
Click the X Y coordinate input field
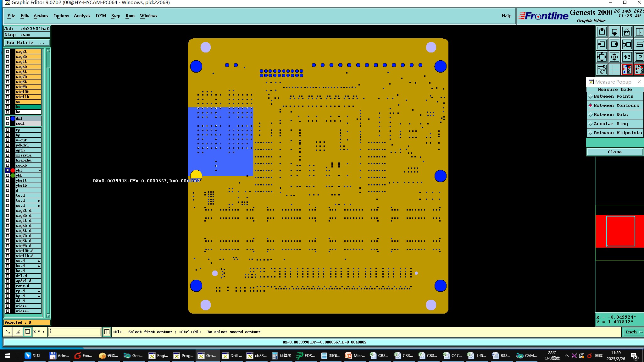[75, 332]
